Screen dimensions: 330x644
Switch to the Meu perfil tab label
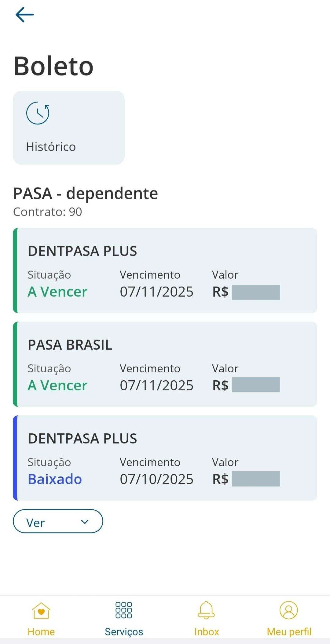coord(289,631)
